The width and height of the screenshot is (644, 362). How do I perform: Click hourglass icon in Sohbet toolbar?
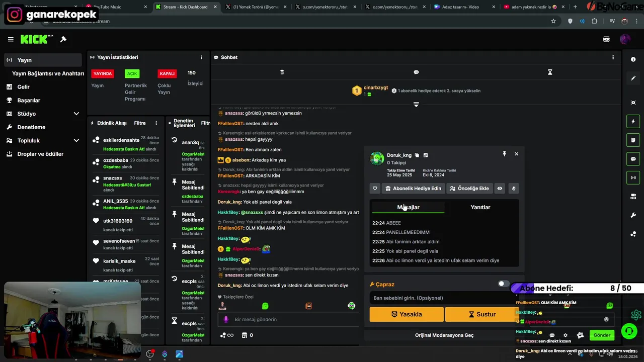pyautogui.click(x=550, y=72)
